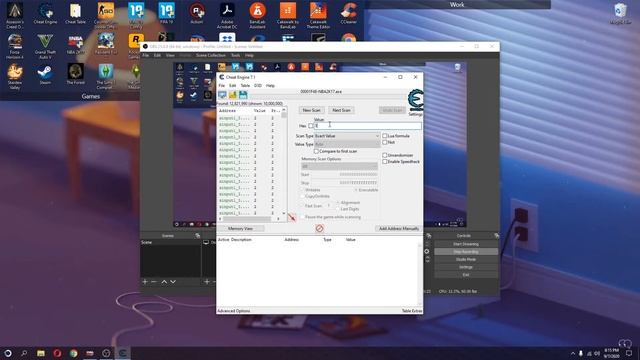Click the found-addresses list horizontal scrollbar
640x360 pixels.
tap(250, 219)
